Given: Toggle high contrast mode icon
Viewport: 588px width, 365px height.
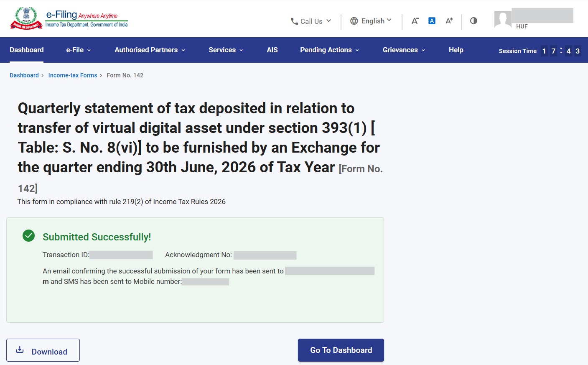Looking at the screenshot, I should [473, 21].
